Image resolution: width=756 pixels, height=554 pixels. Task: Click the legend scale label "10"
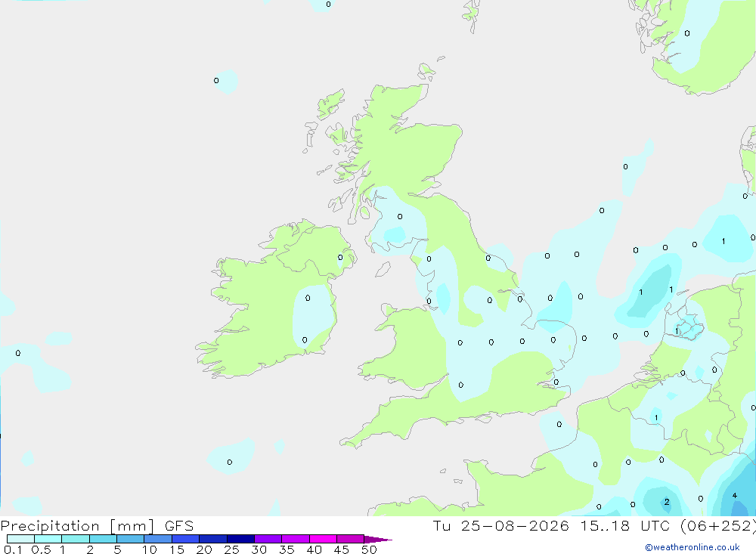point(150,549)
